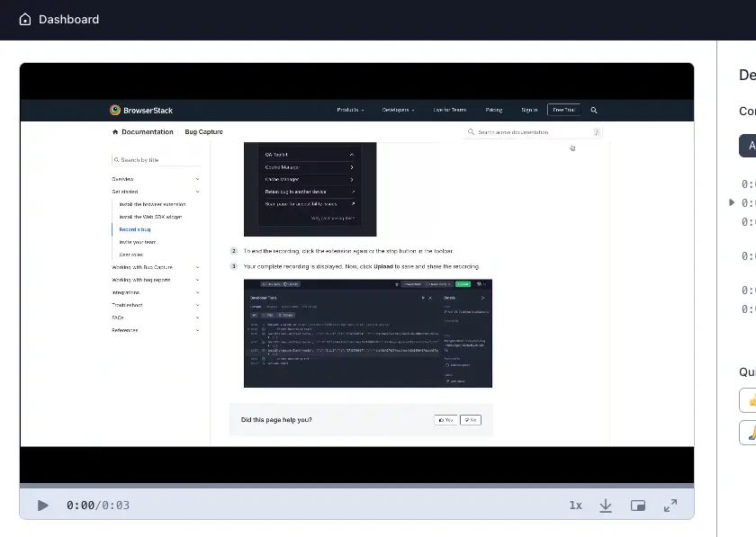Click the Documentation home icon in breadcrumb
Screen dimensions: 756x537
pyautogui.click(x=115, y=132)
